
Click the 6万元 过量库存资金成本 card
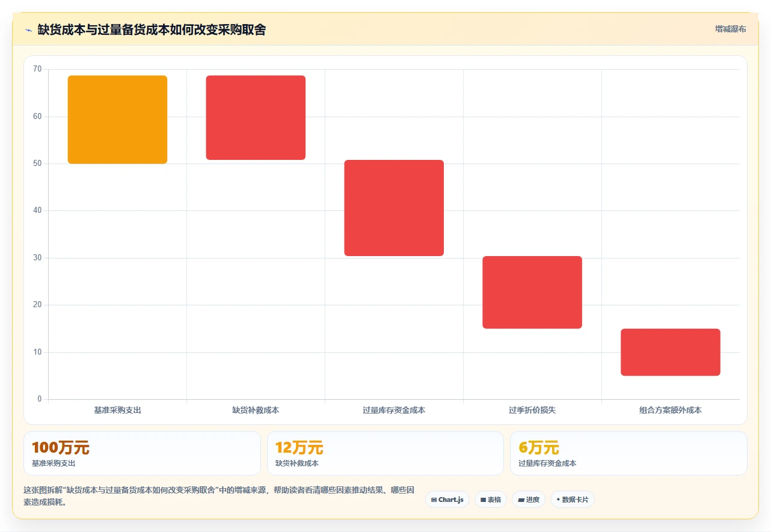pyautogui.click(x=628, y=453)
